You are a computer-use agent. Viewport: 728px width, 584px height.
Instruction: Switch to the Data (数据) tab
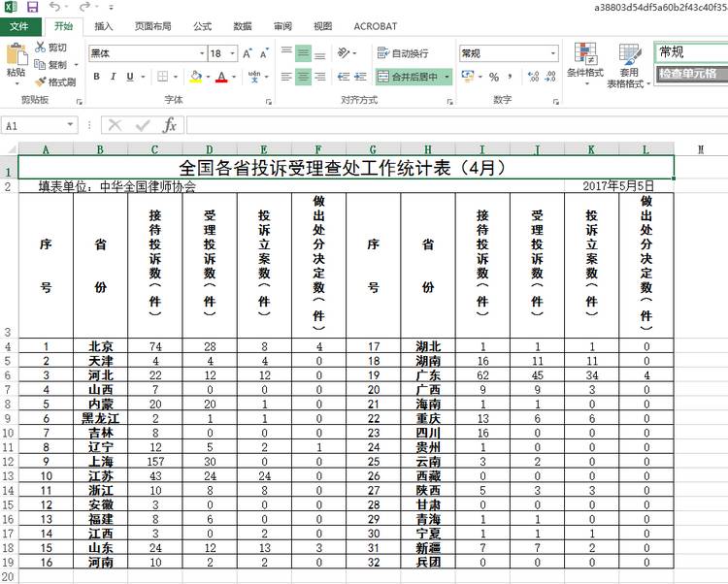point(243,26)
